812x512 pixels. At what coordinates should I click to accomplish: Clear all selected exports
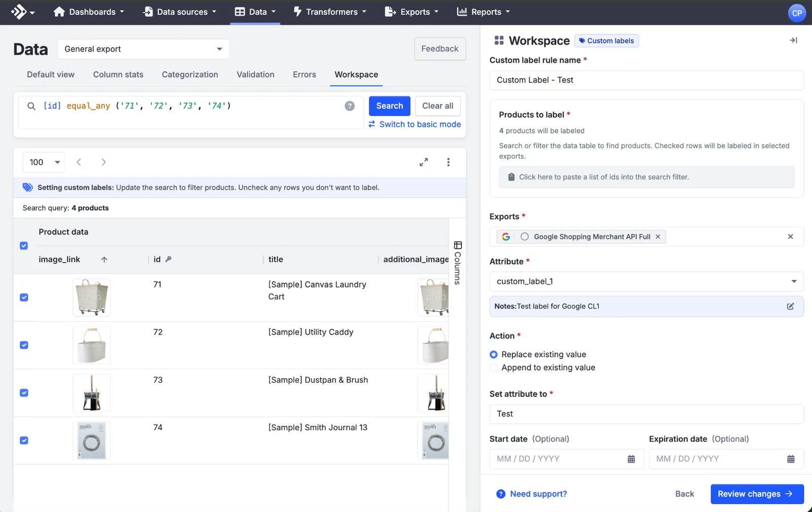[790, 237]
